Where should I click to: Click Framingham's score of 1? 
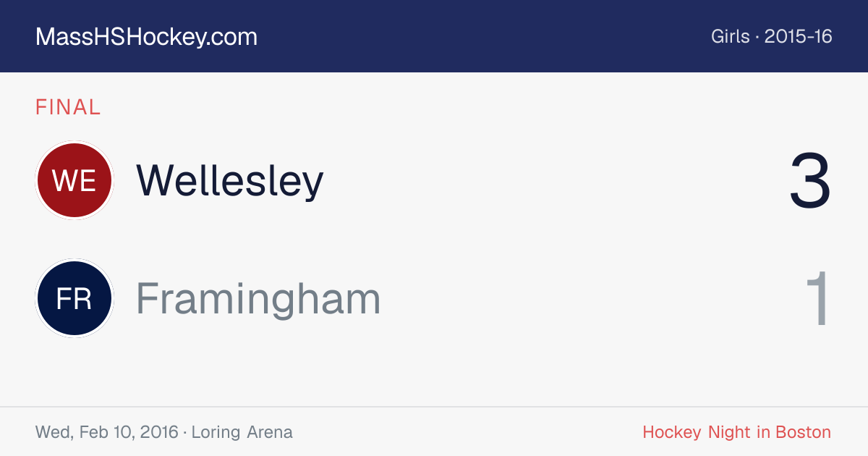(x=817, y=299)
